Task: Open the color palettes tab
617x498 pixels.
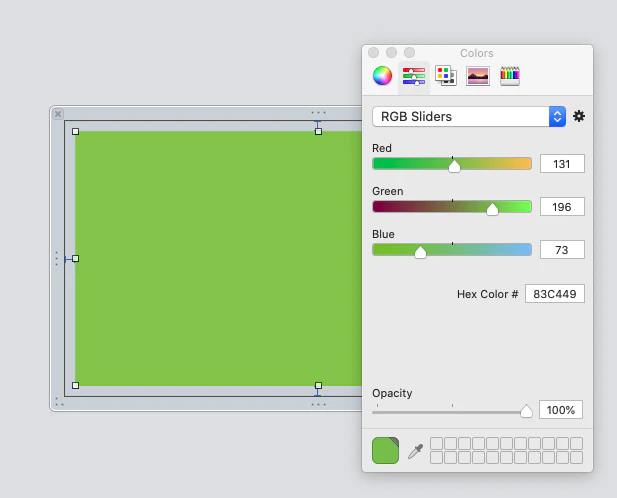Action: [x=445, y=76]
